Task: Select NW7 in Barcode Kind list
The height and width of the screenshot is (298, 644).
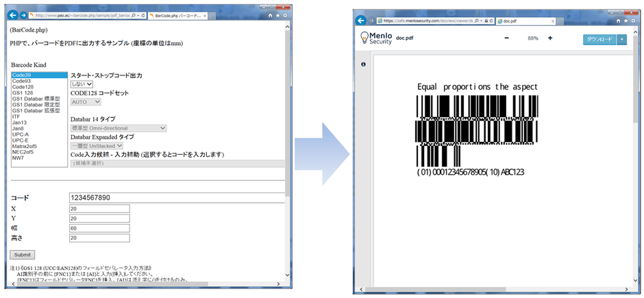Action: tap(39, 158)
